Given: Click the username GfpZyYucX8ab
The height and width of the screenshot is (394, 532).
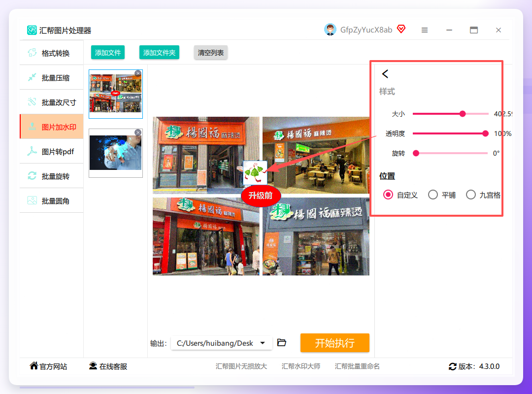Looking at the screenshot, I should click(x=366, y=30).
